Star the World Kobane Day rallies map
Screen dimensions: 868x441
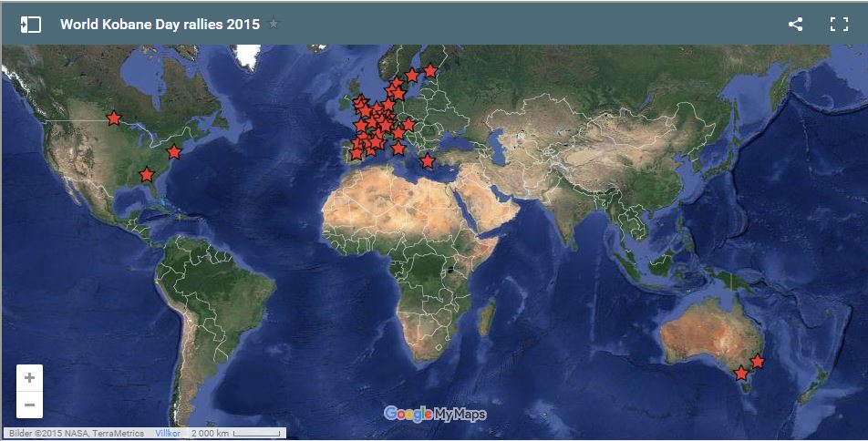274,24
